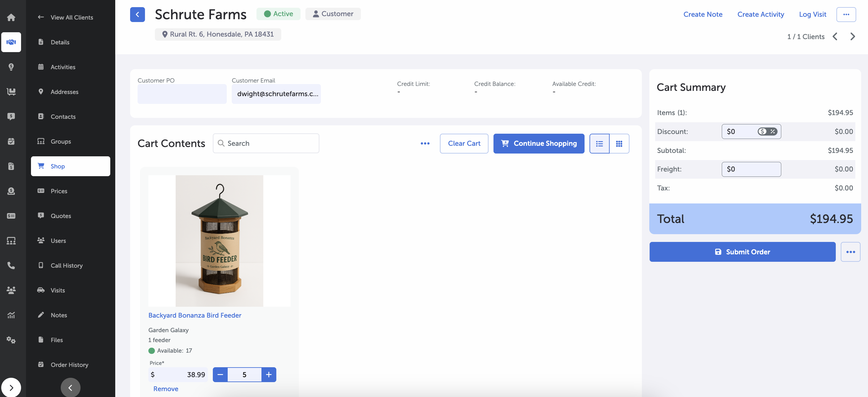The image size is (868, 397).
Task: Select Quotes from the client menu
Action: tap(61, 216)
